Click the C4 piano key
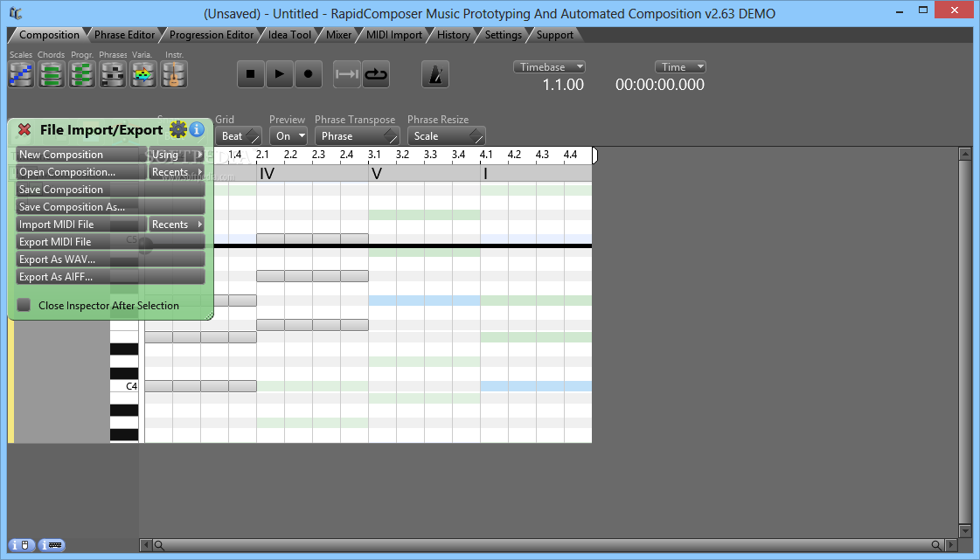This screenshot has height=560, width=980. [124, 386]
